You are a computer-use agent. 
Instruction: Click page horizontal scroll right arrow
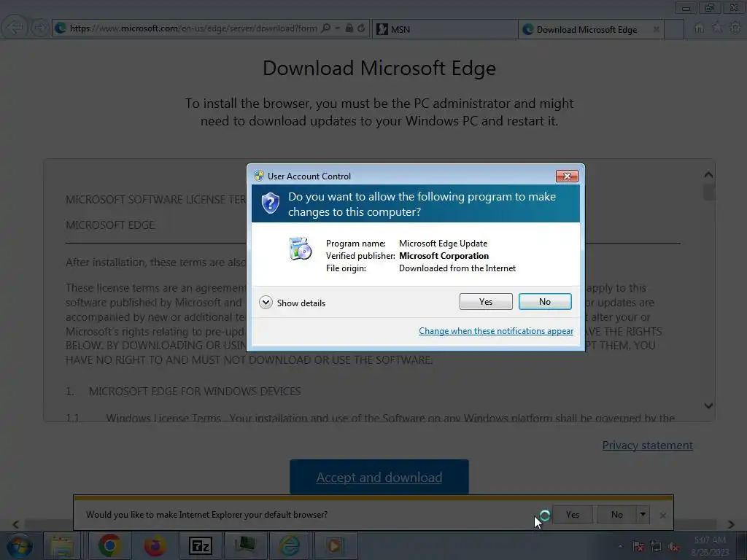731,524
